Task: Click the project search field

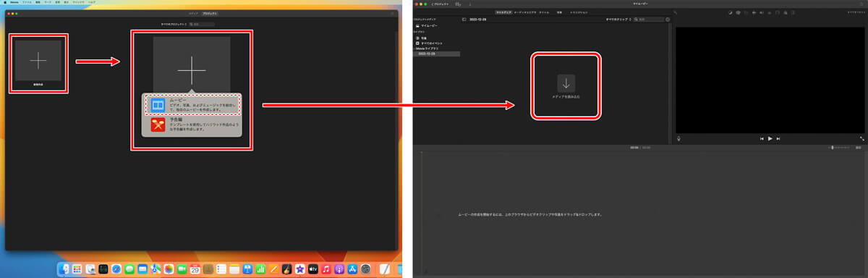Action: [202, 24]
